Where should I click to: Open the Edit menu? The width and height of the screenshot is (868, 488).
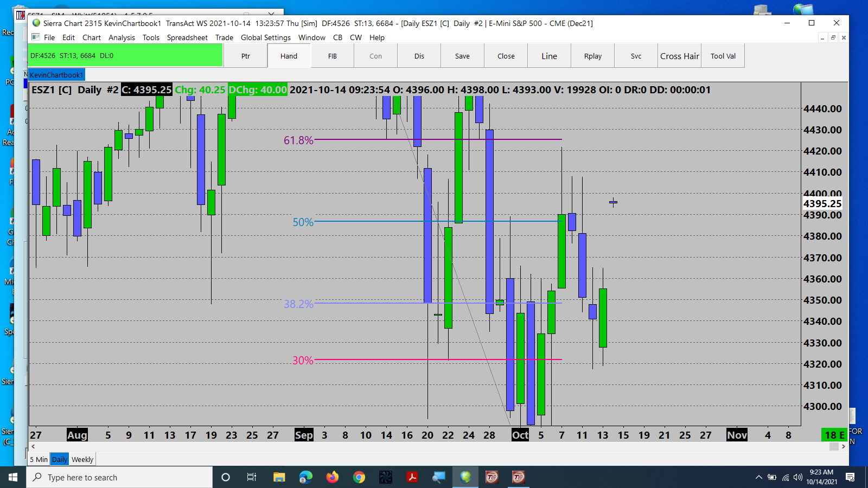68,37
